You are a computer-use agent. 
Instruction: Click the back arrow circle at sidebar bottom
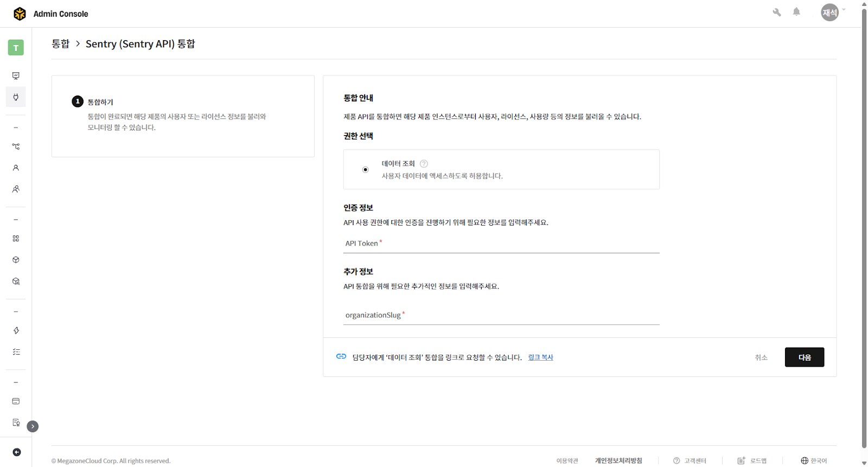[x=17, y=452]
